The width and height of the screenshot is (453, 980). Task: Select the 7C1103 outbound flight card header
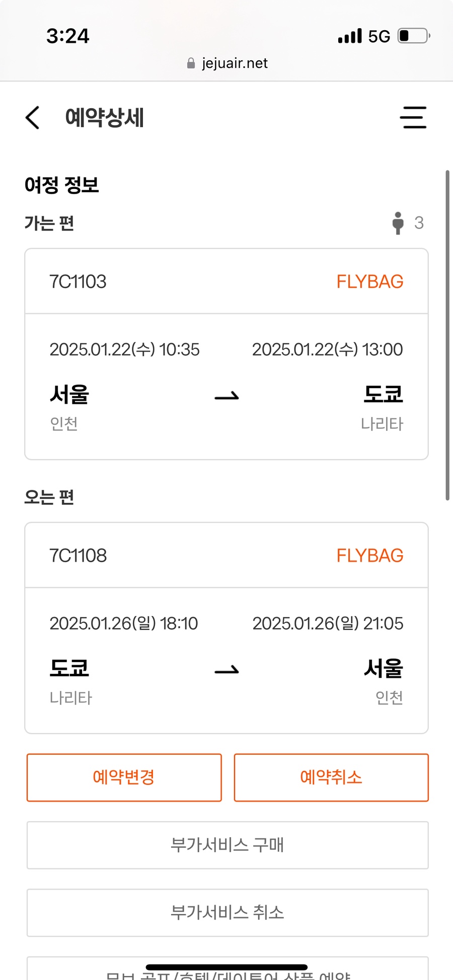226,282
